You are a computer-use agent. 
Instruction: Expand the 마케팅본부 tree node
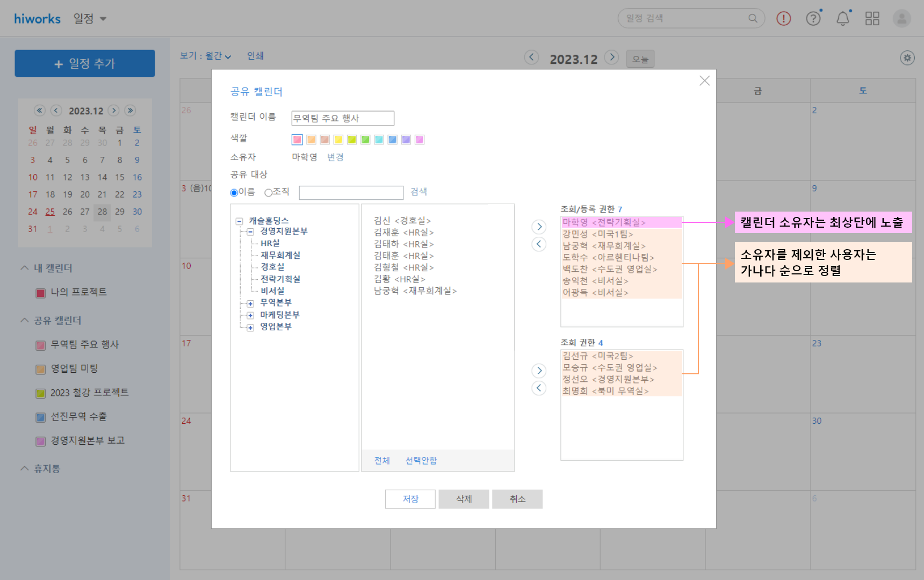[250, 315]
